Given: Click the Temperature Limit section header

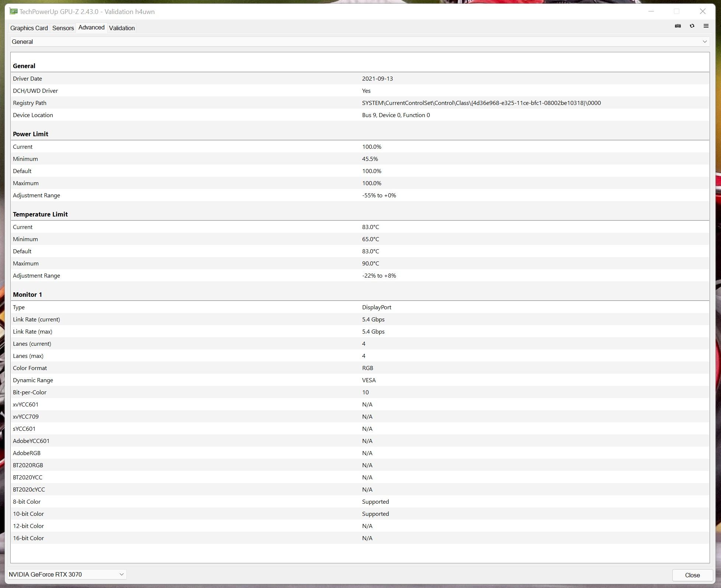Looking at the screenshot, I should point(40,214).
